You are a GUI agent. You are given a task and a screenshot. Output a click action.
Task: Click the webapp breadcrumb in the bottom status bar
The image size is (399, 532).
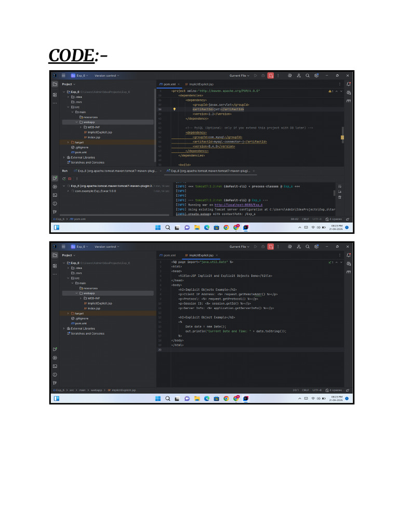coord(96,390)
